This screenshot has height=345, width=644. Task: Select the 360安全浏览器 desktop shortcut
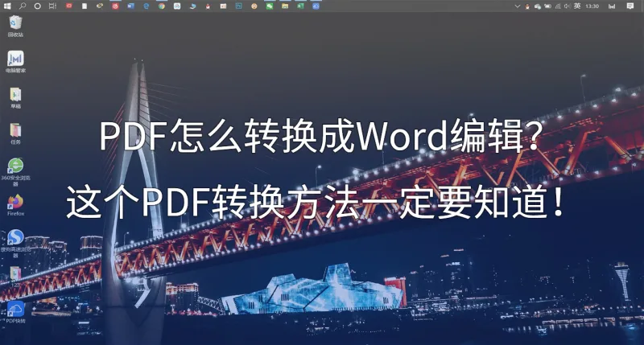tap(15, 171)
